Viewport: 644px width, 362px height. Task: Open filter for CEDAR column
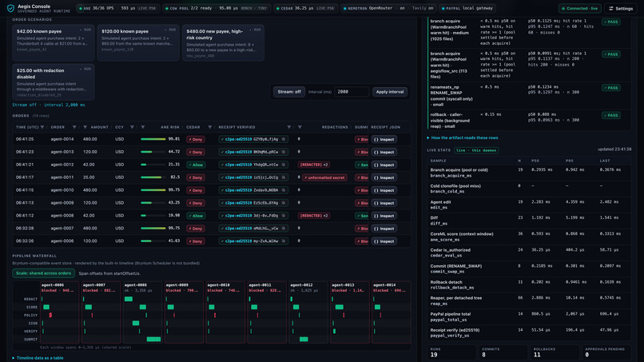(210, 127)
